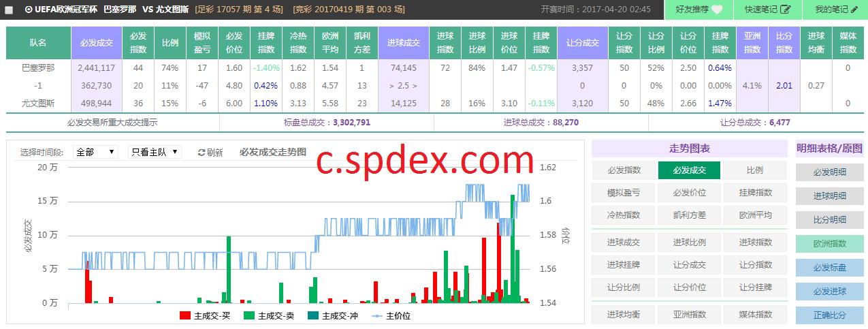Show the 让分指数 chart
This screenshot has height=329, width=868.
pos(754,265)
